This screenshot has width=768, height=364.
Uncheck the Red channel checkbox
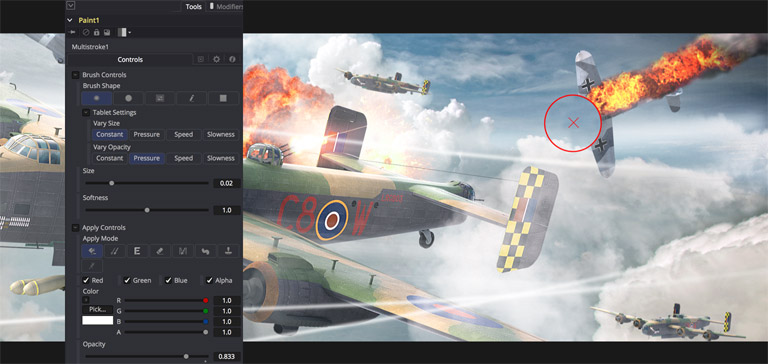point(86,281)
